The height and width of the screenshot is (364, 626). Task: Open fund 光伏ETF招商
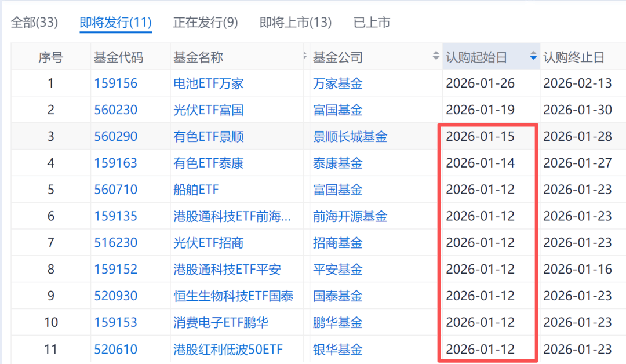pos(209,243)
